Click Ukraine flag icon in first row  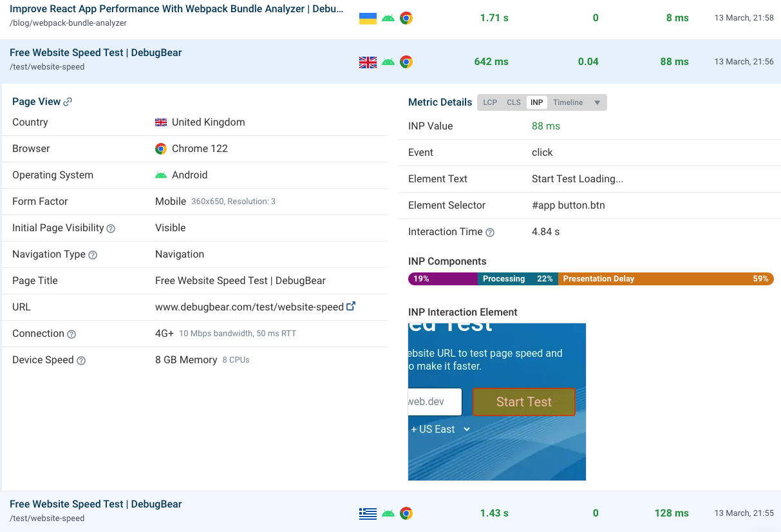tap(368, 18)
